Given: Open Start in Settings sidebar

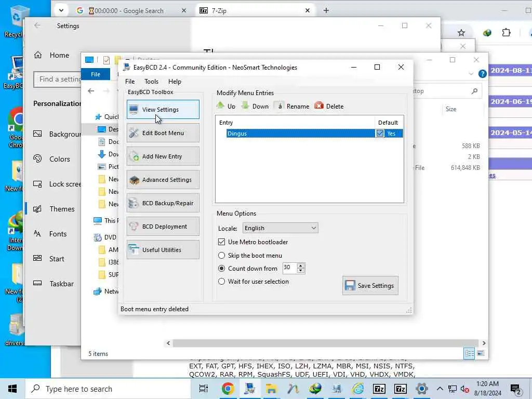Looking at the screenshot, I should [x=48, y=259].
